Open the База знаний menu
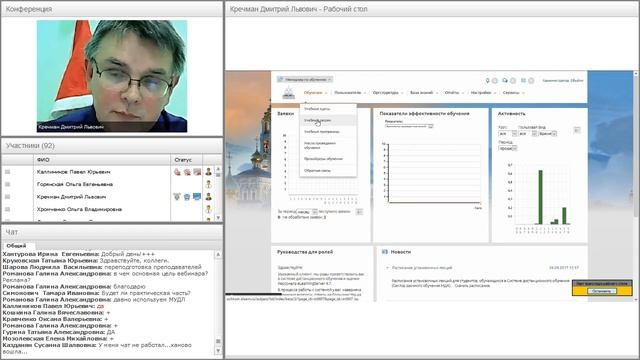Image resolution: width=640 pixels, height=360 pixels. pyautogui.click(x=423, y=93)
